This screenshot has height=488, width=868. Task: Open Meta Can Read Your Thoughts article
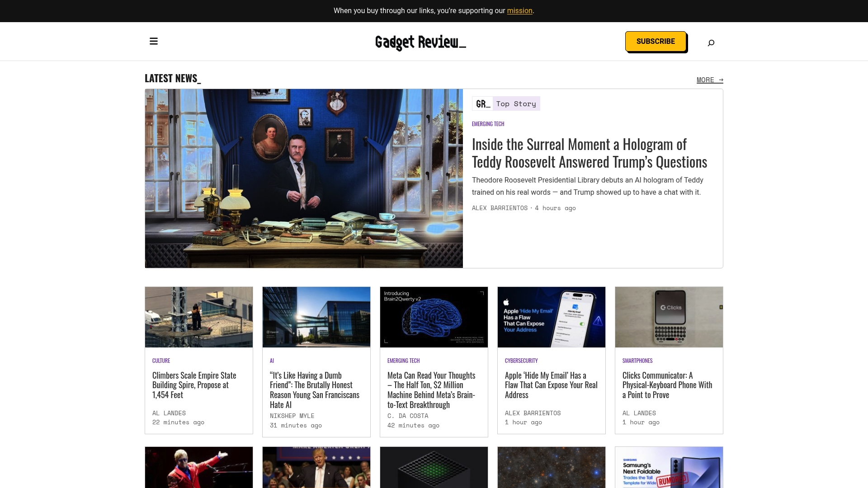point(431,390)
